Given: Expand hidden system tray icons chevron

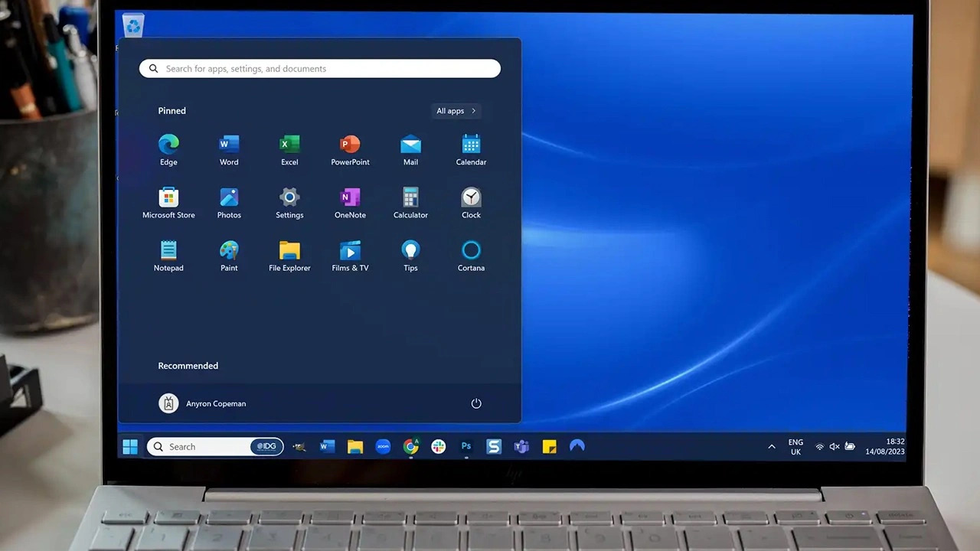Looking at the screenshot, I should click(x=771, y=447).
